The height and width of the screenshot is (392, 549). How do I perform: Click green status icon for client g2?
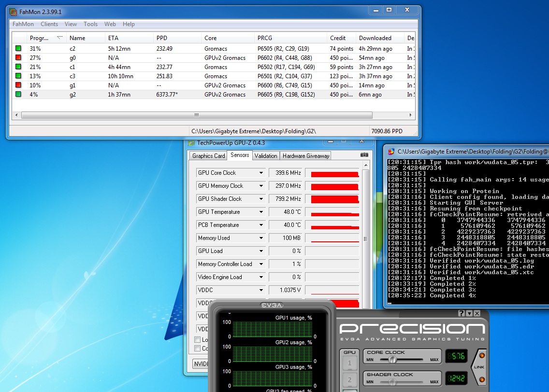[18, 94]
